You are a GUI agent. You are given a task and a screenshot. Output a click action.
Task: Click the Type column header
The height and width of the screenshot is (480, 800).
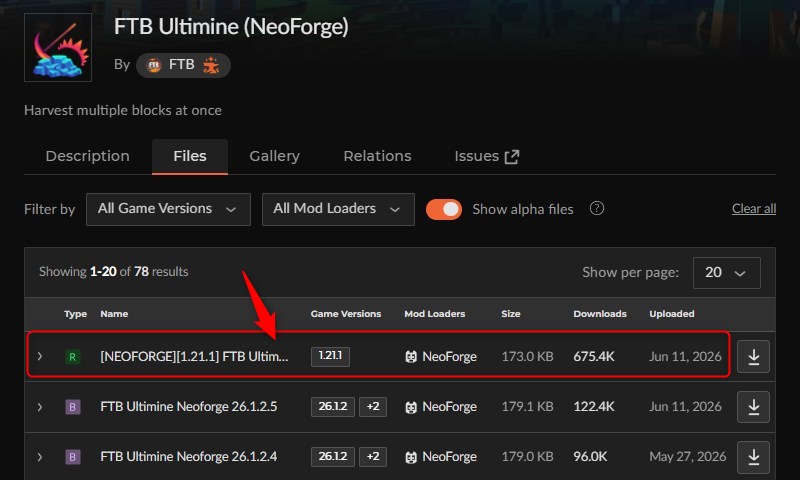(x=76, y=314)
